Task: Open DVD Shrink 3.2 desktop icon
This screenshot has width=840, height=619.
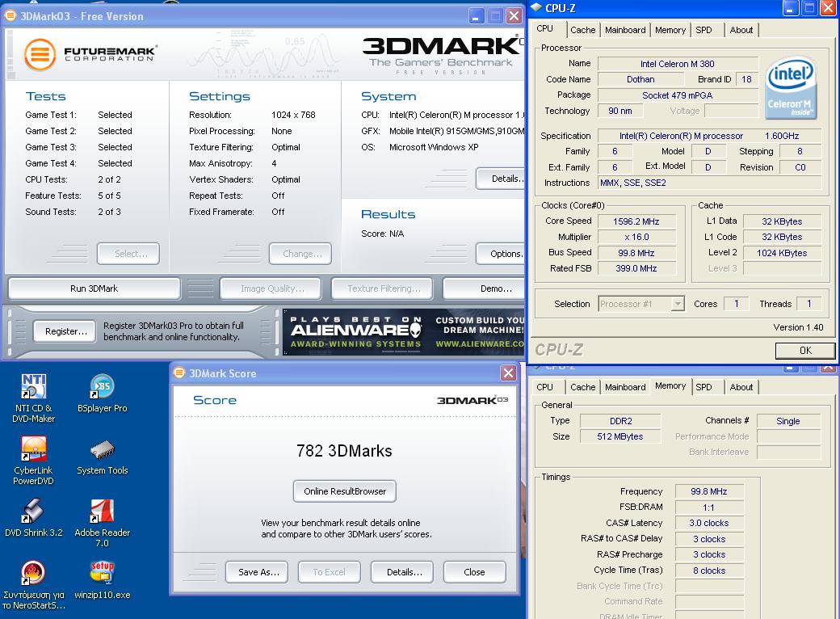Action: (33, 518)
